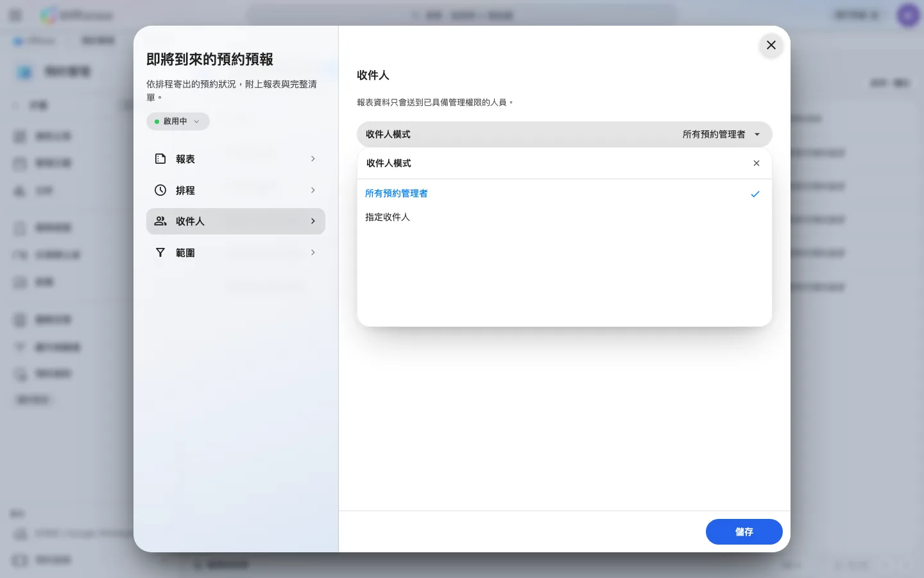Choose the 所有預約管理者 option
Image resolution: width=924 pixels, height=578 pixels.
[564, 193]
